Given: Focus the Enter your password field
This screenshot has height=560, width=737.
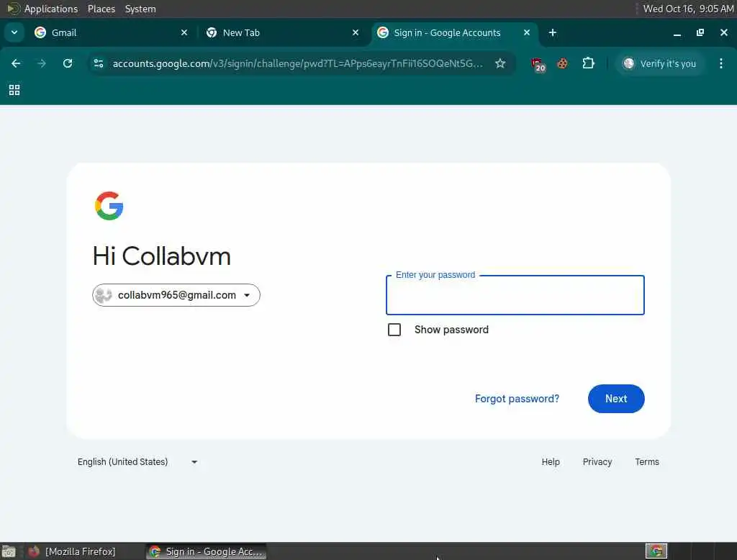Looking at the screenshot, I should tap(515, 295).
